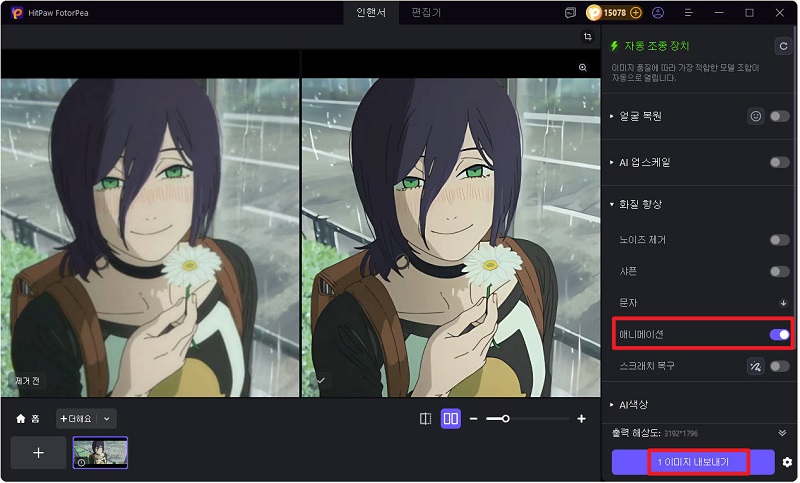
Task: Select the imported image thumbnail
Action: [x=100, y=452]
